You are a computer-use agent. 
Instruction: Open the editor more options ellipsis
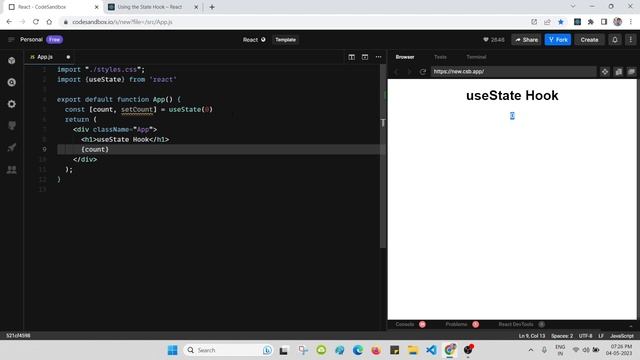coord(378,57)
